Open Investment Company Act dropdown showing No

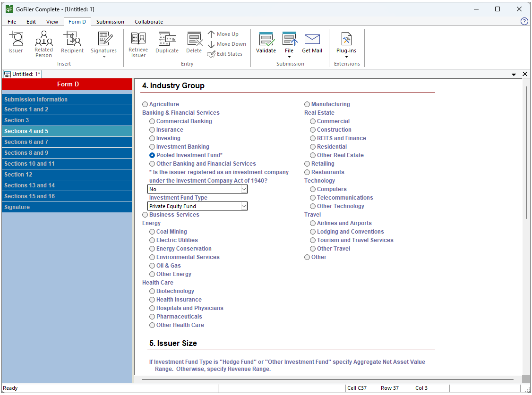(x=197, y=189)
